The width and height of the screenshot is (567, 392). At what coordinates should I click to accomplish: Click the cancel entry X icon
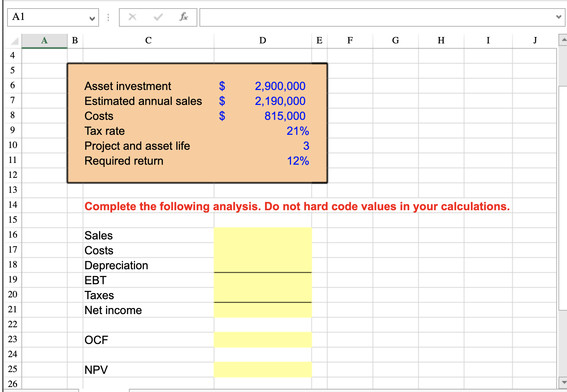point(132,17)
